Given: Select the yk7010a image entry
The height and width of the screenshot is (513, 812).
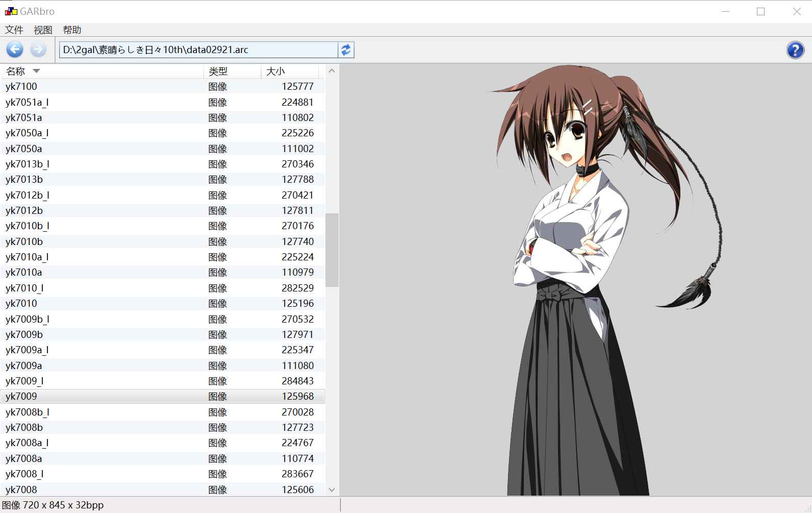Looking at the screenshot, I should click(24, 273).
